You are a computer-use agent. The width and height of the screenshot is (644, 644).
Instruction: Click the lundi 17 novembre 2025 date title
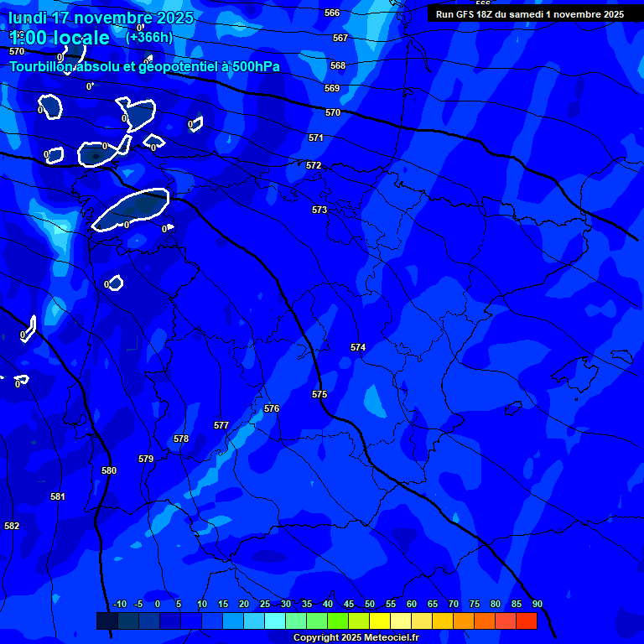[101, 18]
